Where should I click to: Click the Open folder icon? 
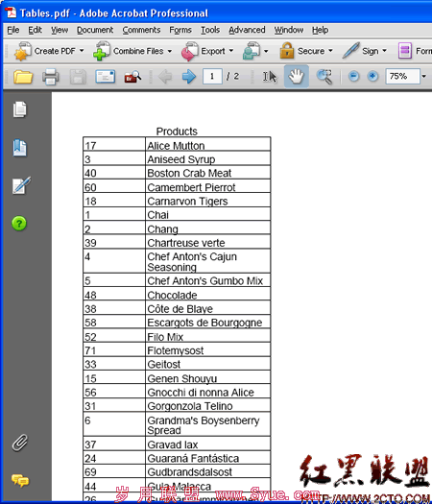tap(23, 77)
